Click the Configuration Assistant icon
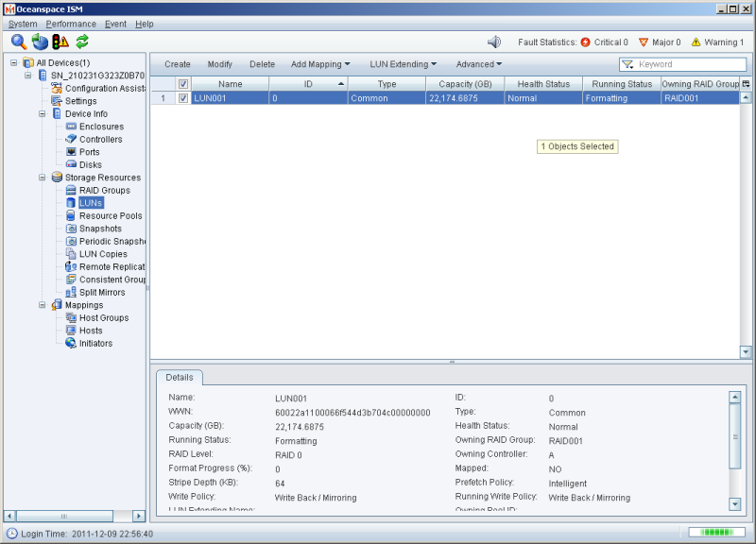 [57, 88]
